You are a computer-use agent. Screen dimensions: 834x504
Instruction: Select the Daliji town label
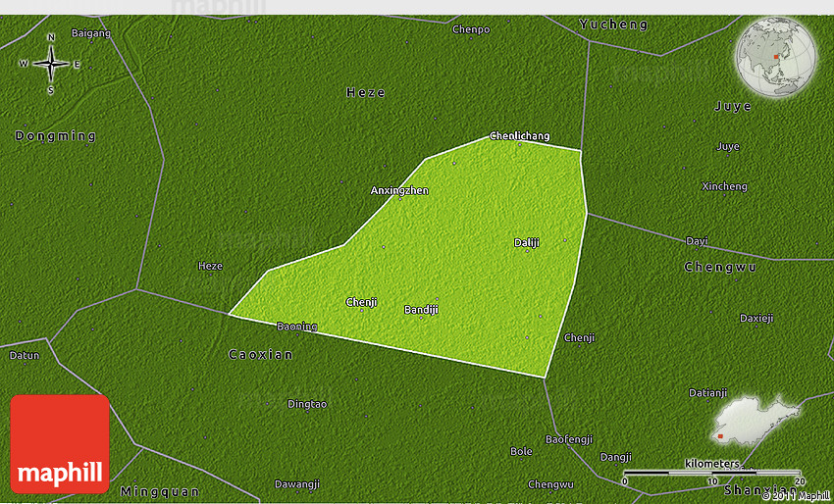tap(527, 242)
